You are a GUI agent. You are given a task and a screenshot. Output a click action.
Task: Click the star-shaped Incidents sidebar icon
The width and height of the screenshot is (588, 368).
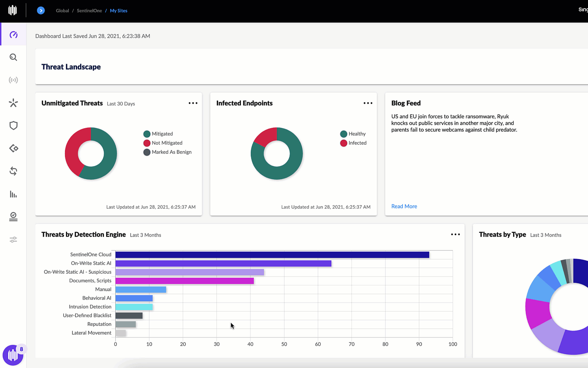(x=13, y=103)
